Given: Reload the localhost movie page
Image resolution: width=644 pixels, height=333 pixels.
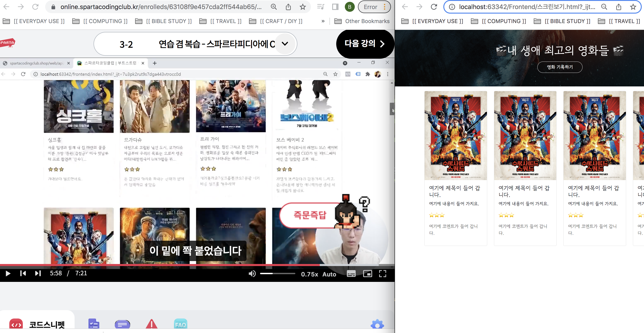Looking at the screenshot, I should pyautogui.click(x=434, y=7).
